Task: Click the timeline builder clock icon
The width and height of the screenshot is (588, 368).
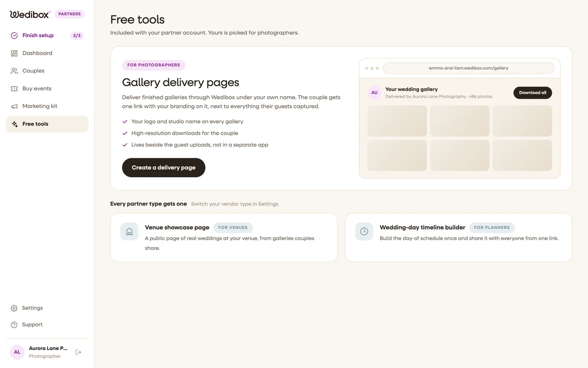Action: pos(364,232)
